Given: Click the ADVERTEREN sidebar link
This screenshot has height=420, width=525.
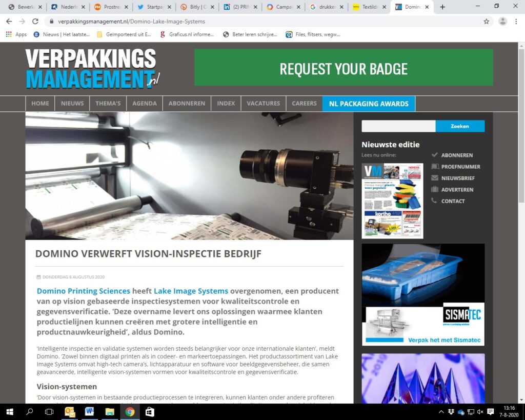Looking at the screenshot, I should click(x=452, y=190).
